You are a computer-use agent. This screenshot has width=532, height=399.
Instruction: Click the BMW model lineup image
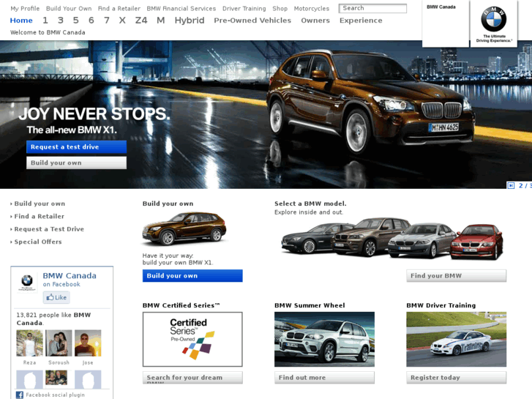coord(392,239)
